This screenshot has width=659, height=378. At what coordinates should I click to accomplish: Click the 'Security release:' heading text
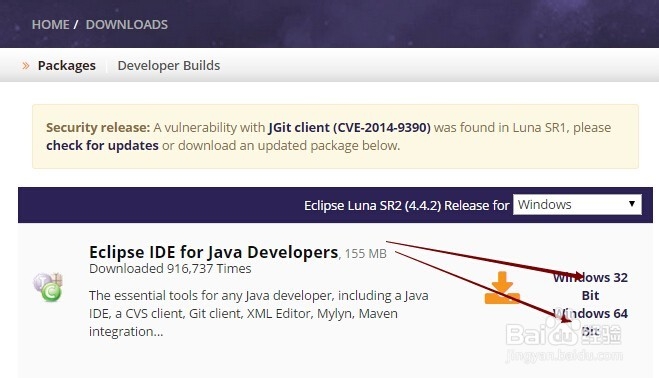pos(98,127)
